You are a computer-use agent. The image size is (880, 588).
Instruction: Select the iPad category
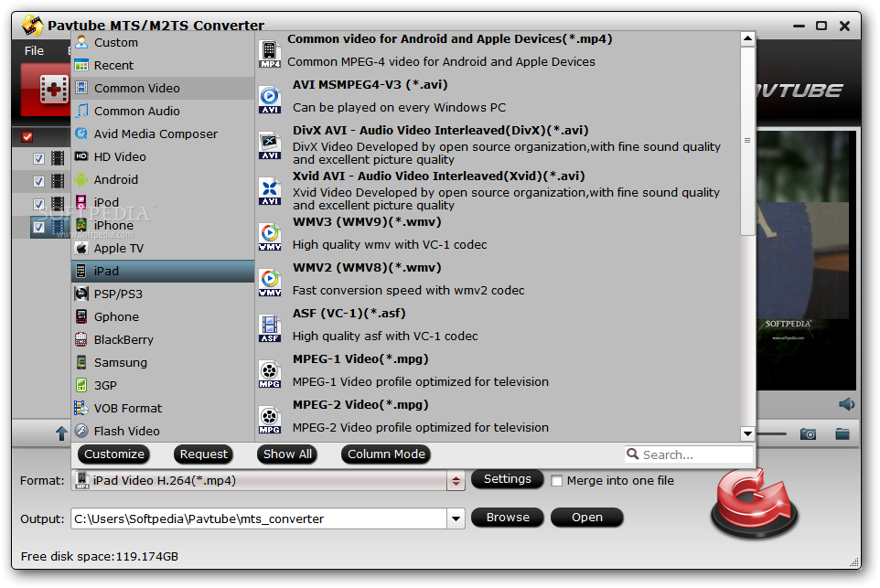tap(163, 271)
